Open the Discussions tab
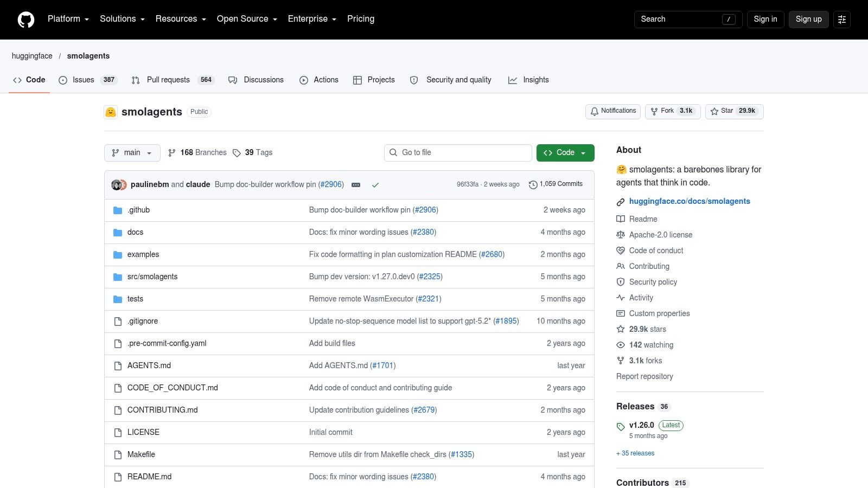The height and width of the screenshot is (488, 868). coord(256,80)
